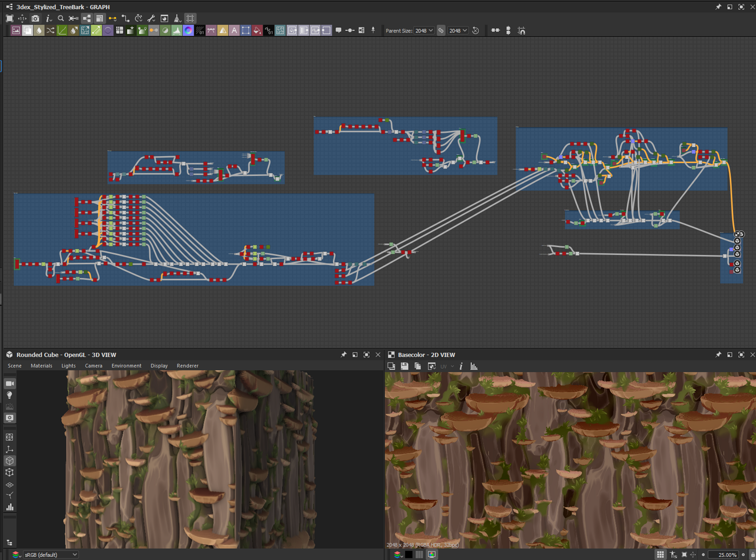
Task: Take a graph screenshot with camera icon
Action: click(x=35, y=19)
